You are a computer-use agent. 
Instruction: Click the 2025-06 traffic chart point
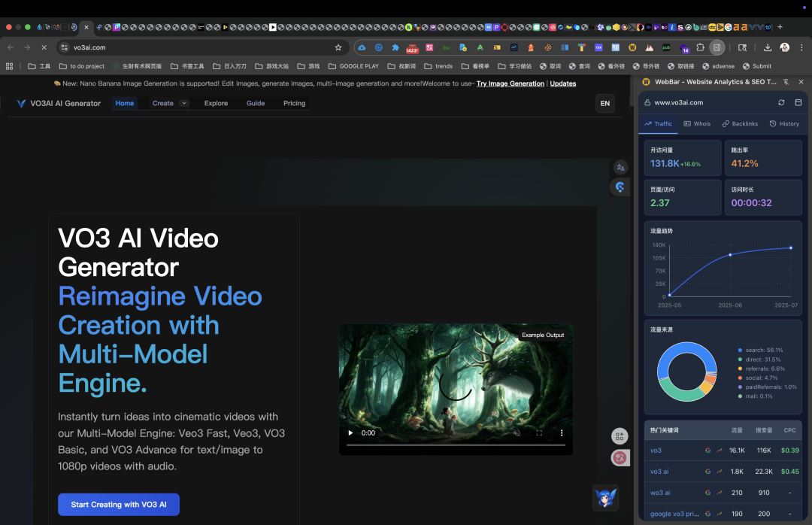point(730,254)
